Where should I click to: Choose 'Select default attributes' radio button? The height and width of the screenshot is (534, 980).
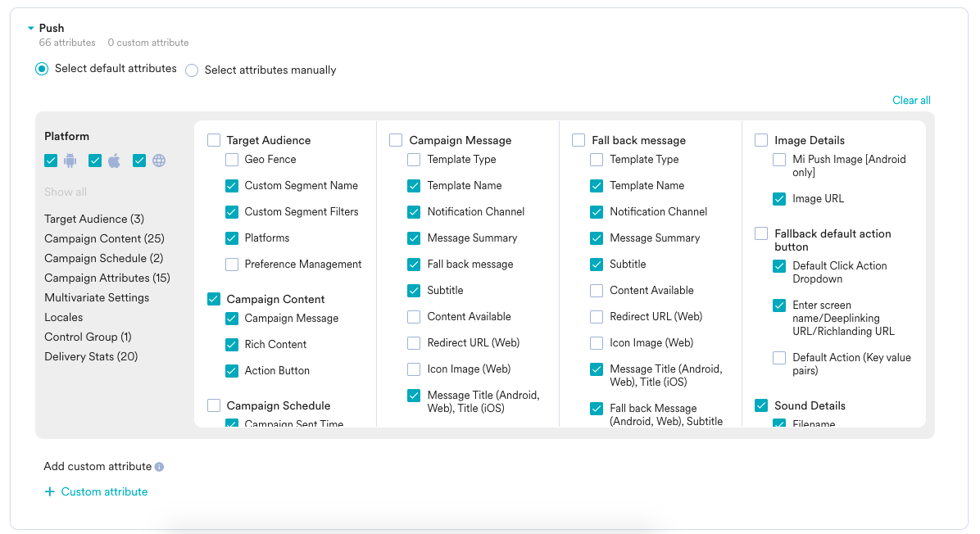tap(42, 69)
